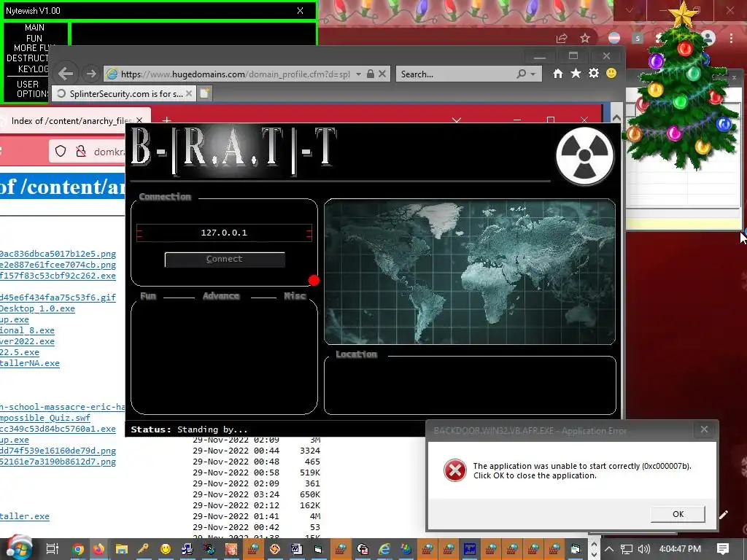Select the KEYLOG menu in Nytewish
Image resolution: width=747 pixels, height=560 pixels.
coord(34,69)
